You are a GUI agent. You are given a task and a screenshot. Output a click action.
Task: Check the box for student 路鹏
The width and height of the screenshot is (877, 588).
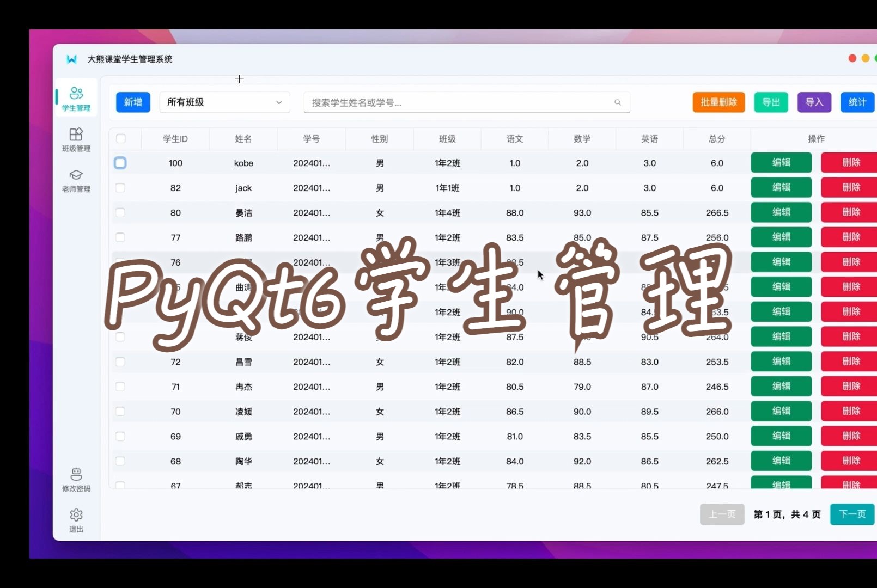120,237
